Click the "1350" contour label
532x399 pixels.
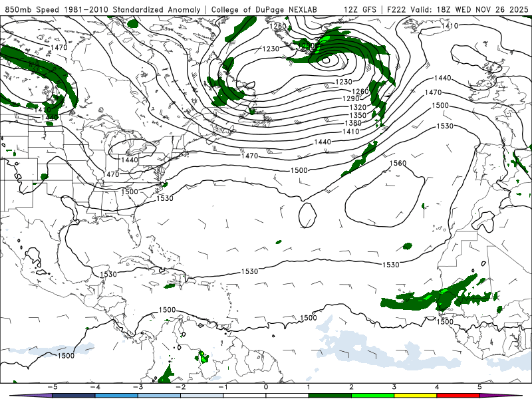[358, 115]
